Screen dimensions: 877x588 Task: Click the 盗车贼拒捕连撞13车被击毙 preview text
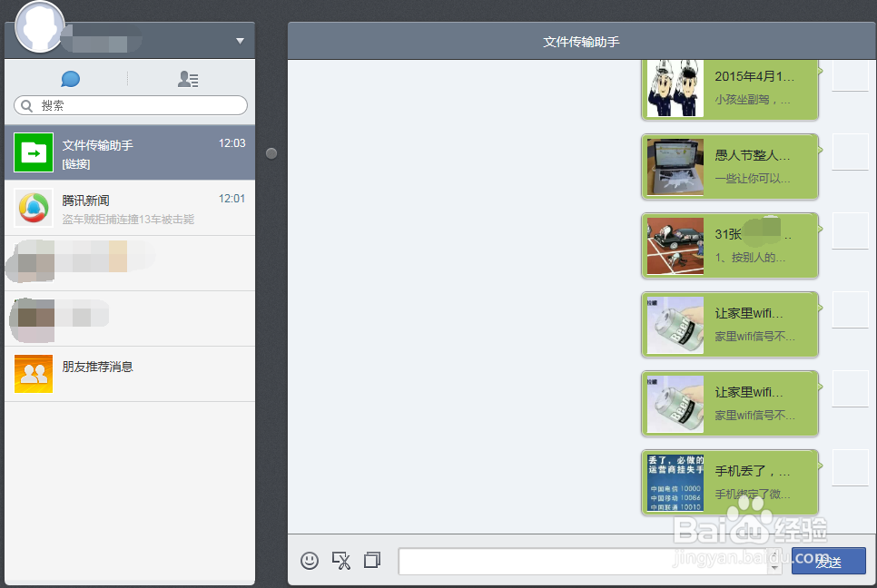pos(128,219)
